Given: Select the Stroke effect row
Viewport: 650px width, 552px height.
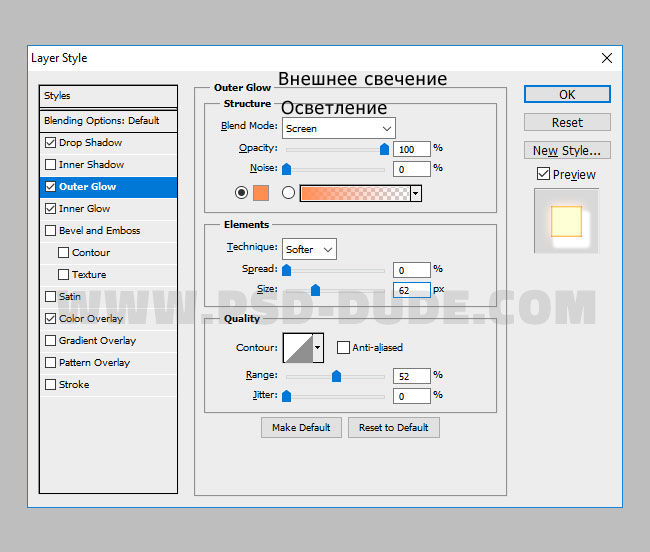Looking at the screenshot, I should pos(109,384).
